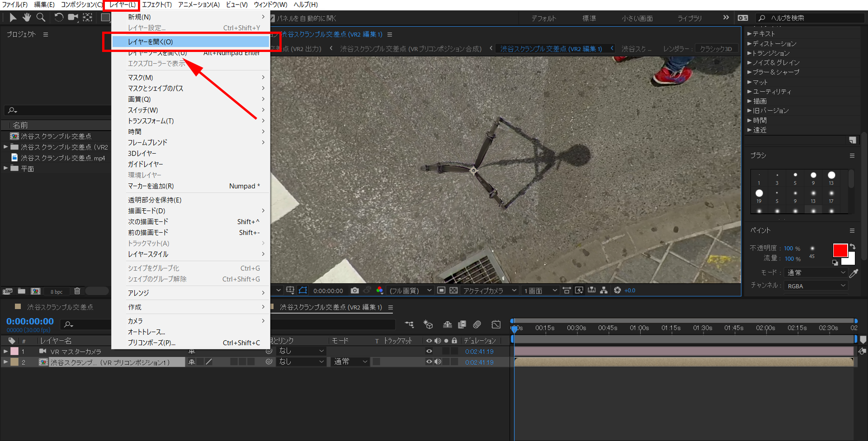Open blending mode 通常 dropdown for layer 2

[x=350, y=362]
